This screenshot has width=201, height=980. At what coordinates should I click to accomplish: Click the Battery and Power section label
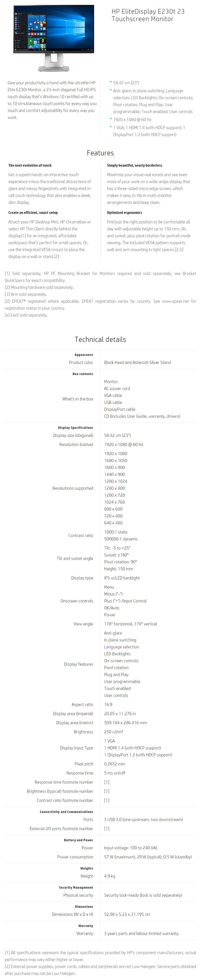click(78, 840)
